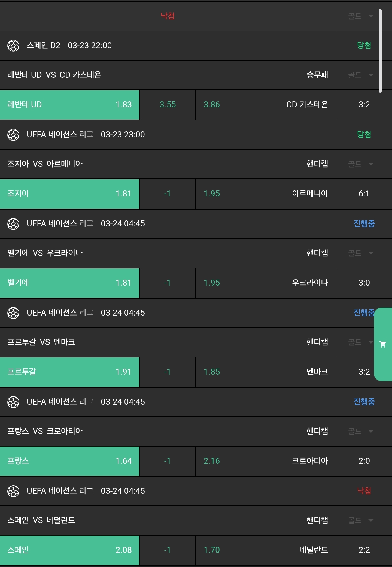Select the 프랑스 1.64 handicap bet
The width and height of the screenshot is (392, 567).
click(x=69, y=461)
